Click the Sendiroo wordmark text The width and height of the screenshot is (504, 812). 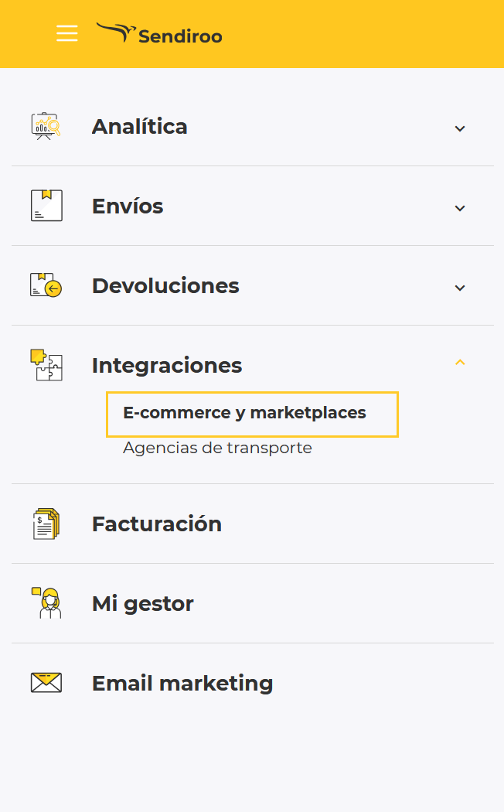179,35
